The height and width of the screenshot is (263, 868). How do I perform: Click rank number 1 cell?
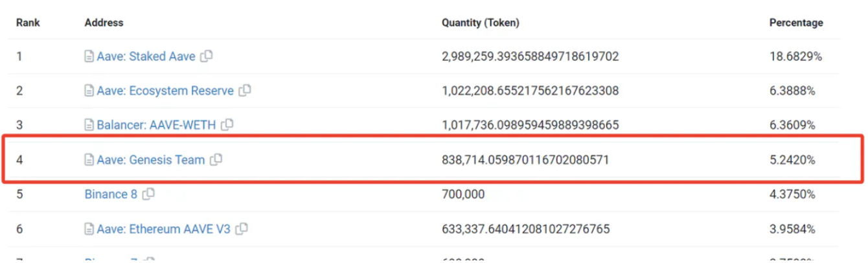tap(19, 56)
